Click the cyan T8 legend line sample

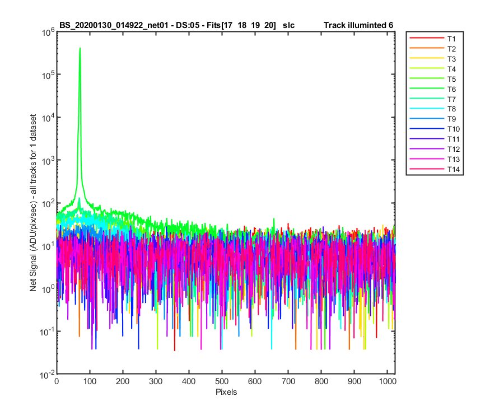[427, 108]
